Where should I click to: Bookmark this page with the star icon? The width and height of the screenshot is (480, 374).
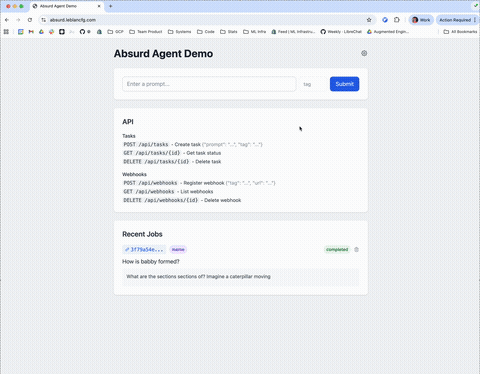coord(369,20)
